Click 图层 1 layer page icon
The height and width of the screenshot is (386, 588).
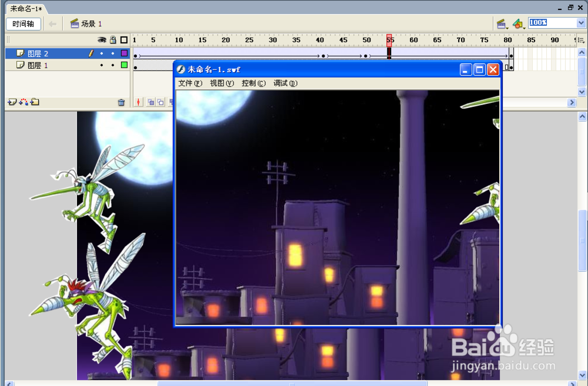pyautogui.click(x=20, y=65)
